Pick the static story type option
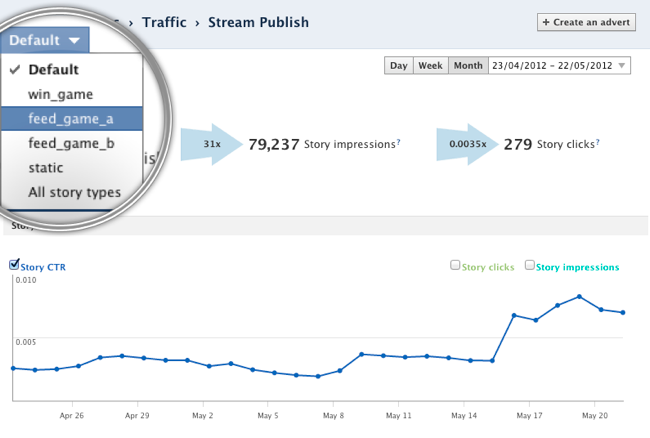Viewport: 650px width, 438px height. coord(46,168)
